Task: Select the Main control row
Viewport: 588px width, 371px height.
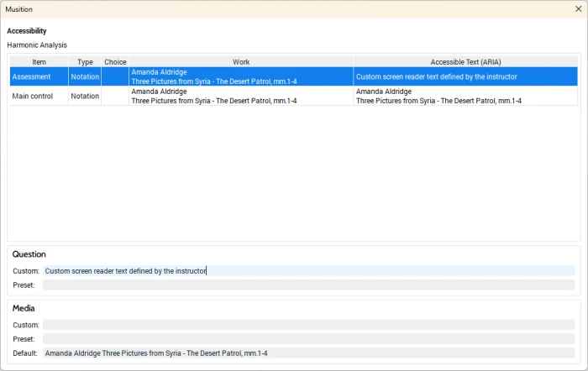Action: tap(294, 96)
